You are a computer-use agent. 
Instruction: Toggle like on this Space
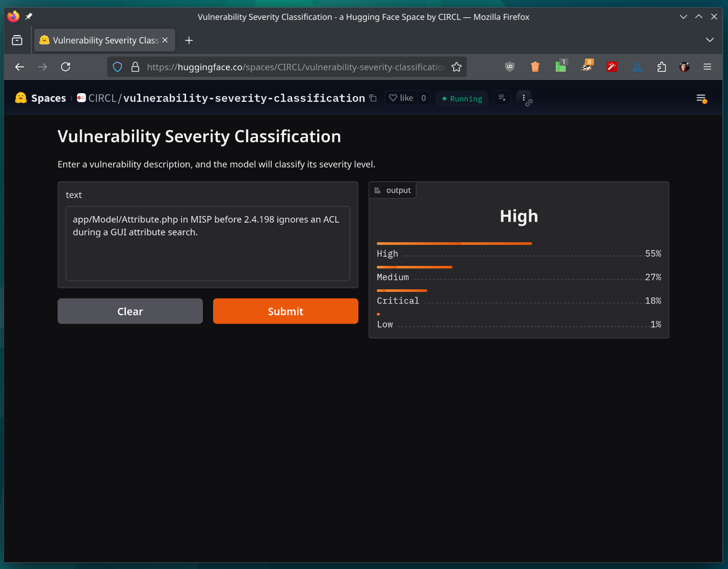401,98
